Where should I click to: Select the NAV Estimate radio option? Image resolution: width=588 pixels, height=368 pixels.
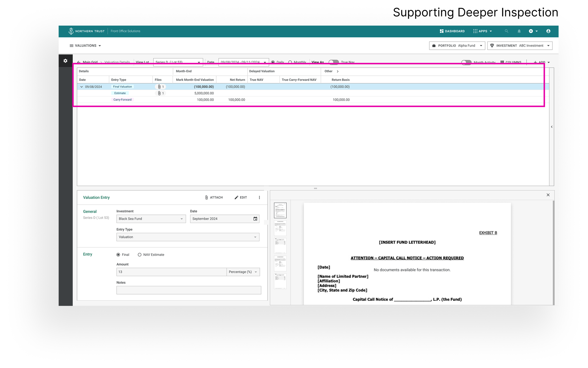[x=140, y=255]
